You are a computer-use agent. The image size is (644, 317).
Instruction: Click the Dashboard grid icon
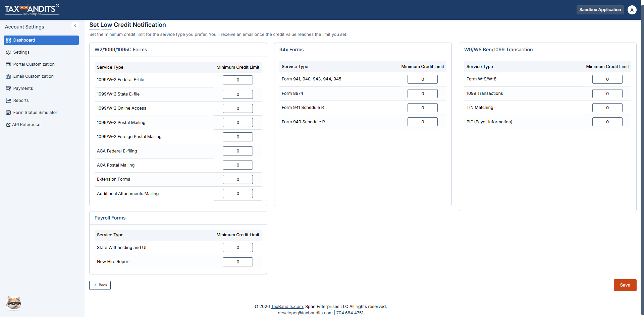click(8, 40)
